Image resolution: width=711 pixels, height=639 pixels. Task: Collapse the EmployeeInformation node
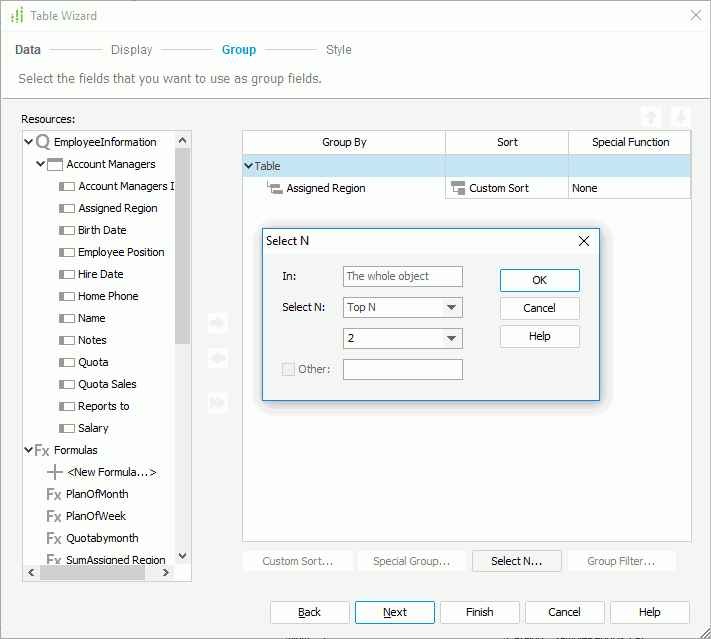(29, 142)
